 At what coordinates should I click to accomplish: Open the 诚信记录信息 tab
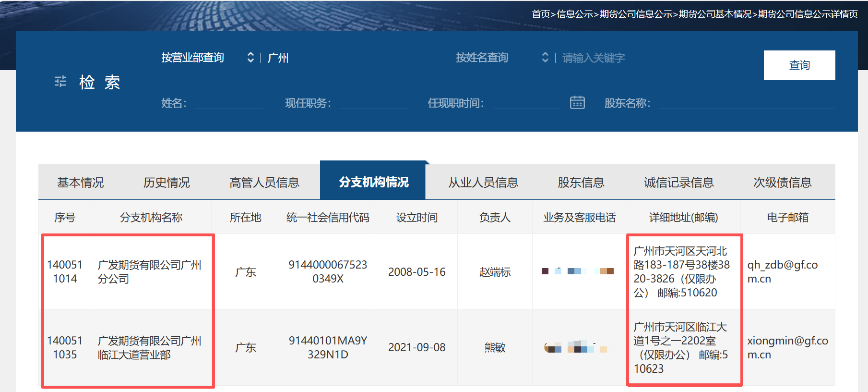(679, 183)
